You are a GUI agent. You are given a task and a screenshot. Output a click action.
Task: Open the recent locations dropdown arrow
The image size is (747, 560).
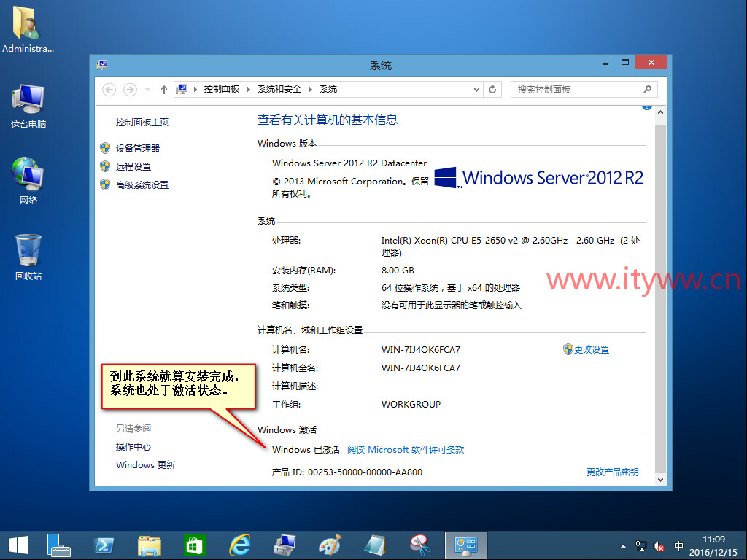click(147, 90)
